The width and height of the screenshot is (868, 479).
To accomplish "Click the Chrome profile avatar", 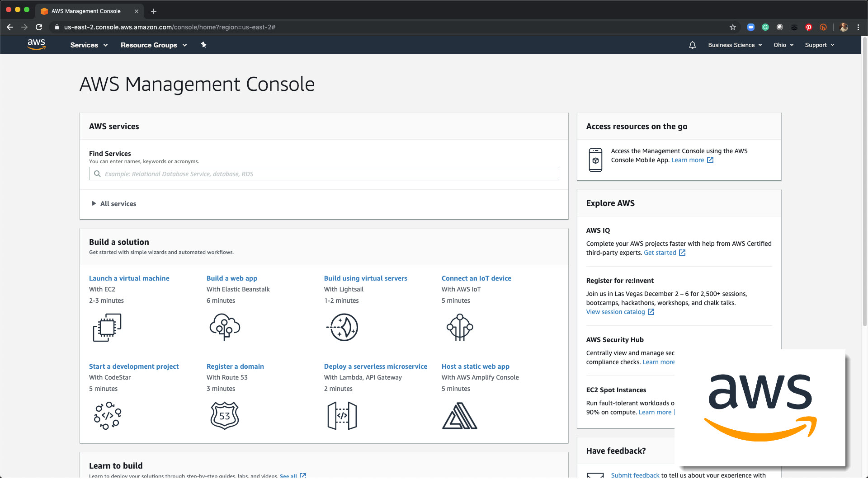I will [844, 27].
